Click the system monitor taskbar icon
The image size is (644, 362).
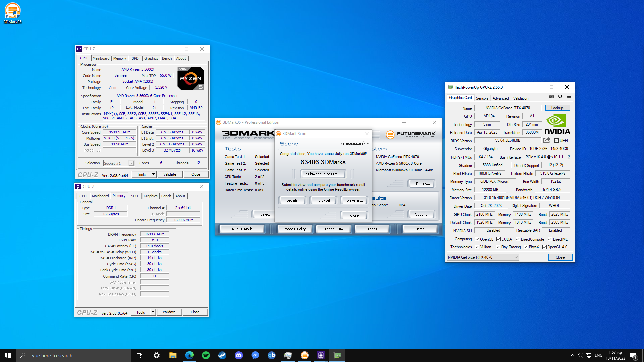coord(288,355)
